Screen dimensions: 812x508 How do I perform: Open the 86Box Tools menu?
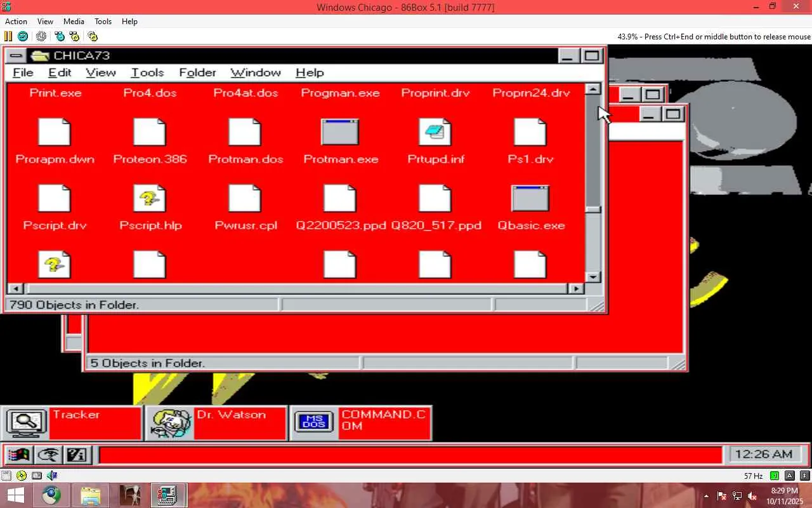coord(103,22)
